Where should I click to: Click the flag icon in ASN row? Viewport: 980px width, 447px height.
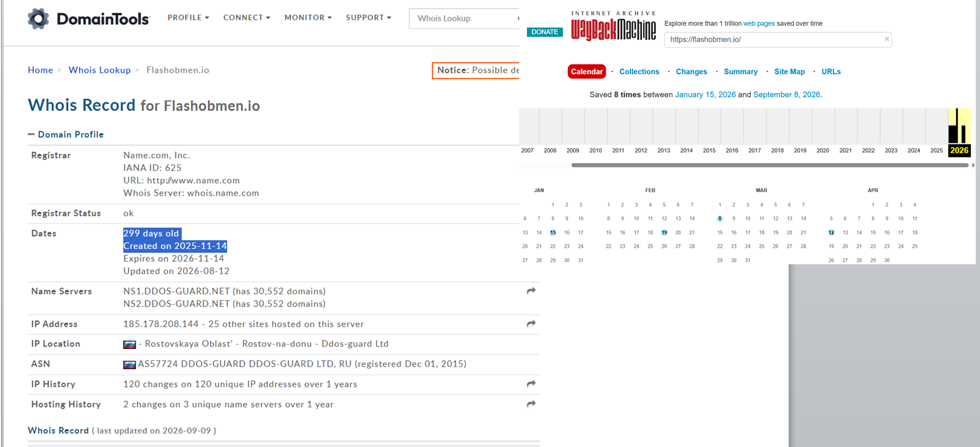pos(129,365)
